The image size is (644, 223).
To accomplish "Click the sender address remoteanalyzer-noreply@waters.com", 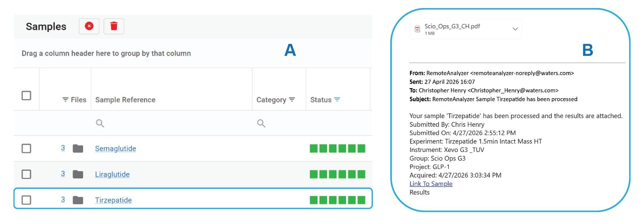I will pos(522,73).
